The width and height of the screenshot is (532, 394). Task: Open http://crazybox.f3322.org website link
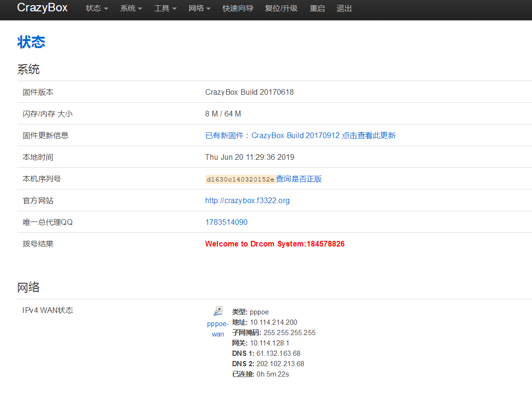click(x=247, y=201)
